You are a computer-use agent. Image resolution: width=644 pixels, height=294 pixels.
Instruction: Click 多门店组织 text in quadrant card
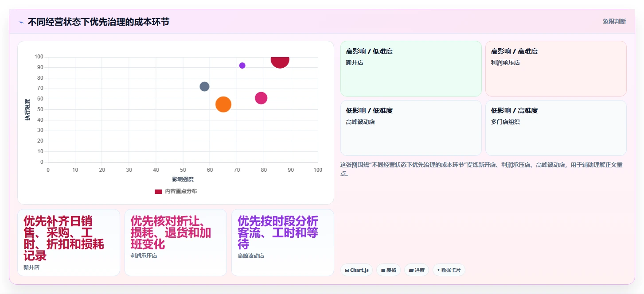(x=505, y=122)
